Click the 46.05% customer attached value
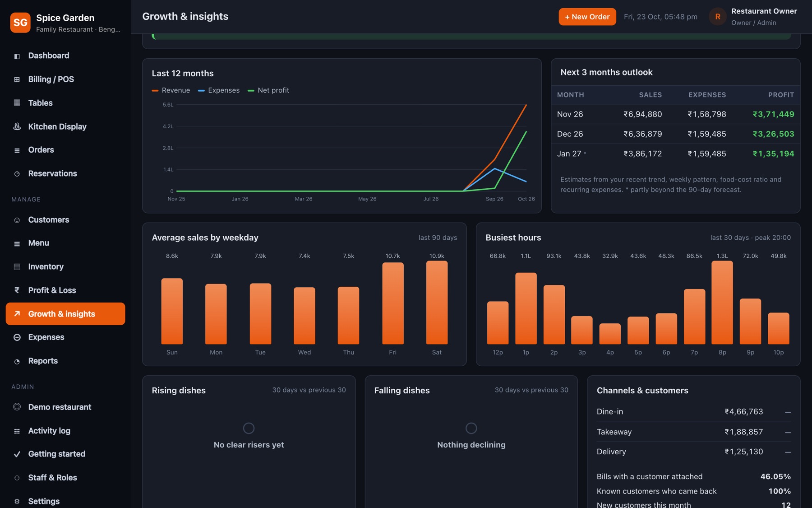This screenshot has width=812, height=508. click(775, 477)
